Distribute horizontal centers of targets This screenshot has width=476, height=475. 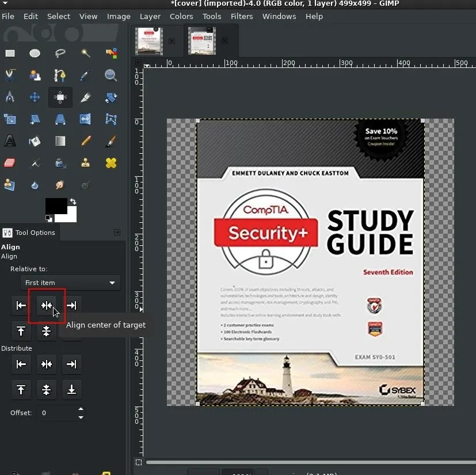click(x=47, y=364)
